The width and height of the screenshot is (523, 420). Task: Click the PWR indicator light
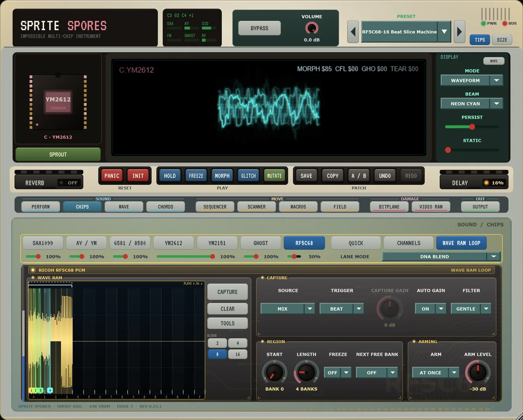483,23
